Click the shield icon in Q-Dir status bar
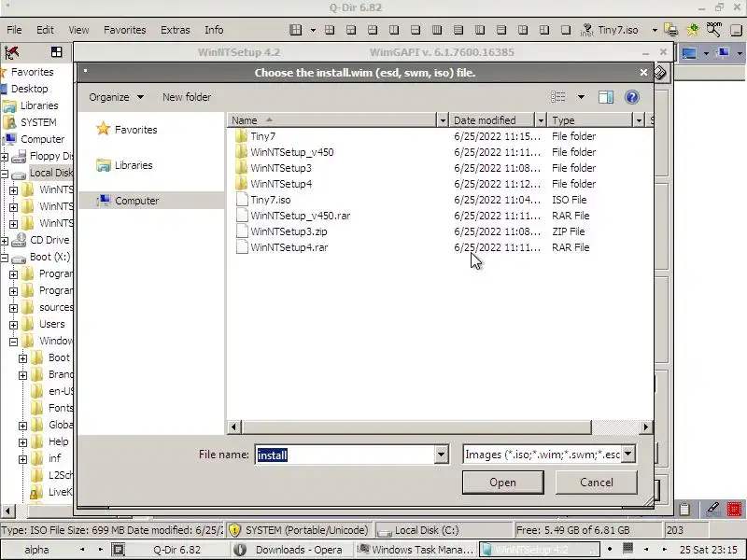Viewport: 747px width, 560px height. click(x=234, y=530)
